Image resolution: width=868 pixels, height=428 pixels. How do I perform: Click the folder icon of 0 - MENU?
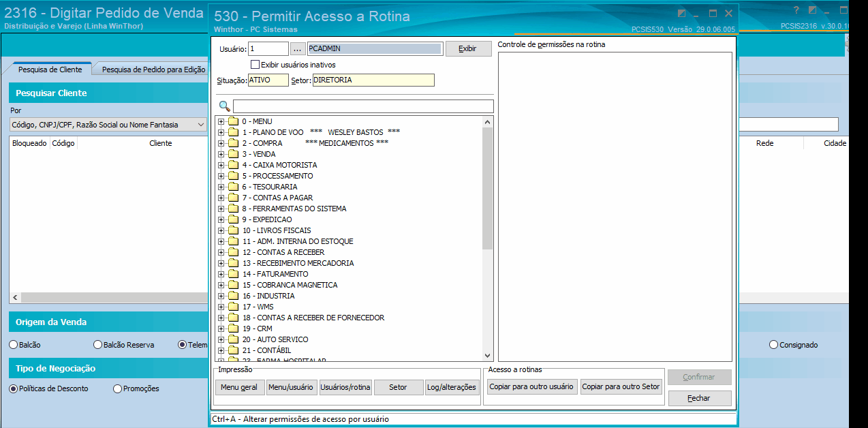pyautogui.click(x=232, y=121)
